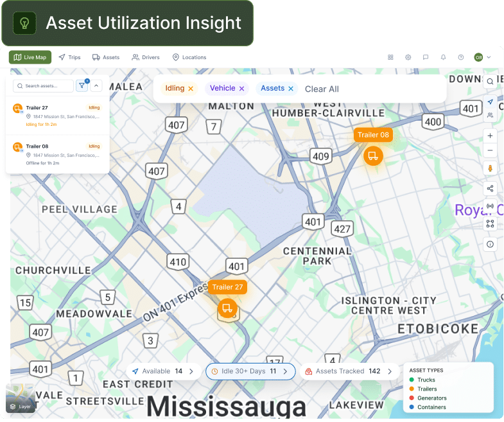Screen dimensions: 504x422
Task: Click the map zoom in plus button
Action: [x=490, y=136]
